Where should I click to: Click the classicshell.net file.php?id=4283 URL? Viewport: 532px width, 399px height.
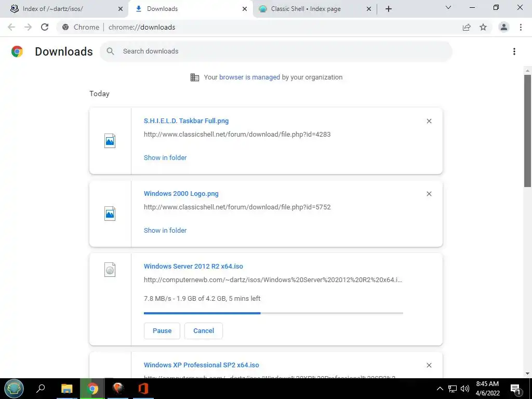pyautogui.click(x=237, y=135)
